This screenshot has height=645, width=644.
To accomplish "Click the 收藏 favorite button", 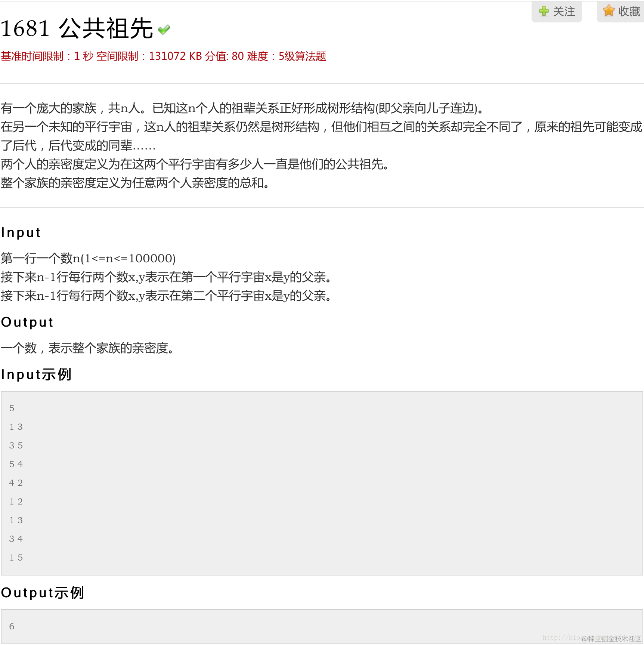I will point(621,12).
